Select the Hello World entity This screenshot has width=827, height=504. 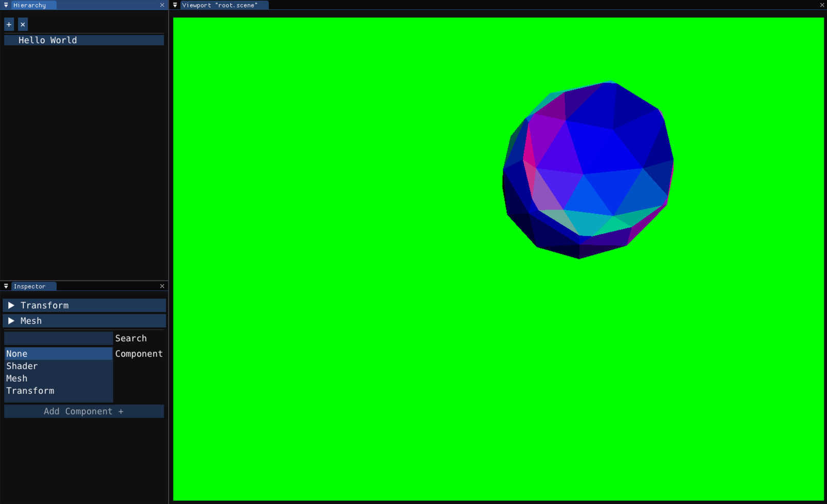tap(84, 40)
